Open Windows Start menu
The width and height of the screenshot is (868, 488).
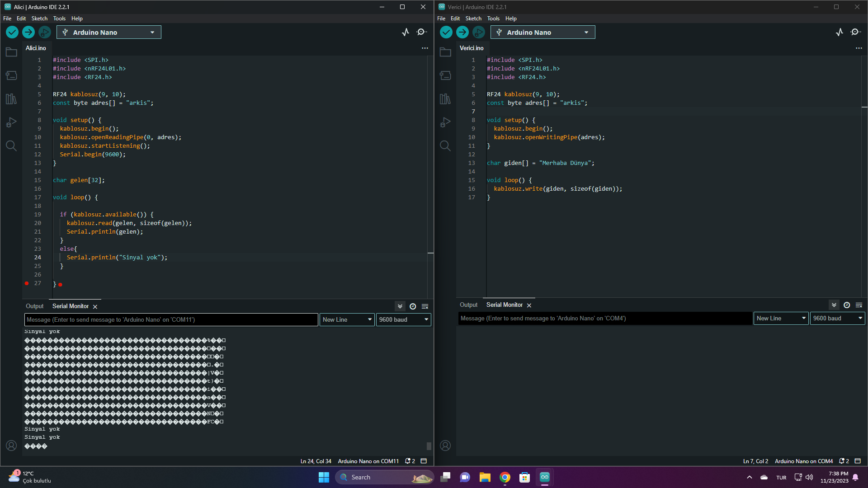tap(324, 477)
